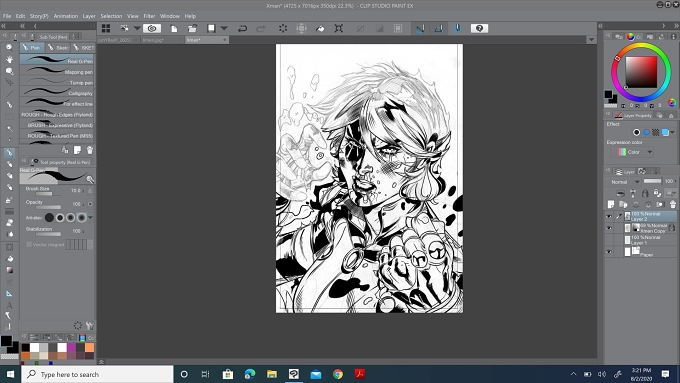Open File Explorer from taskbar
Viewport: 680px width, 383px height.
(272, 374)
